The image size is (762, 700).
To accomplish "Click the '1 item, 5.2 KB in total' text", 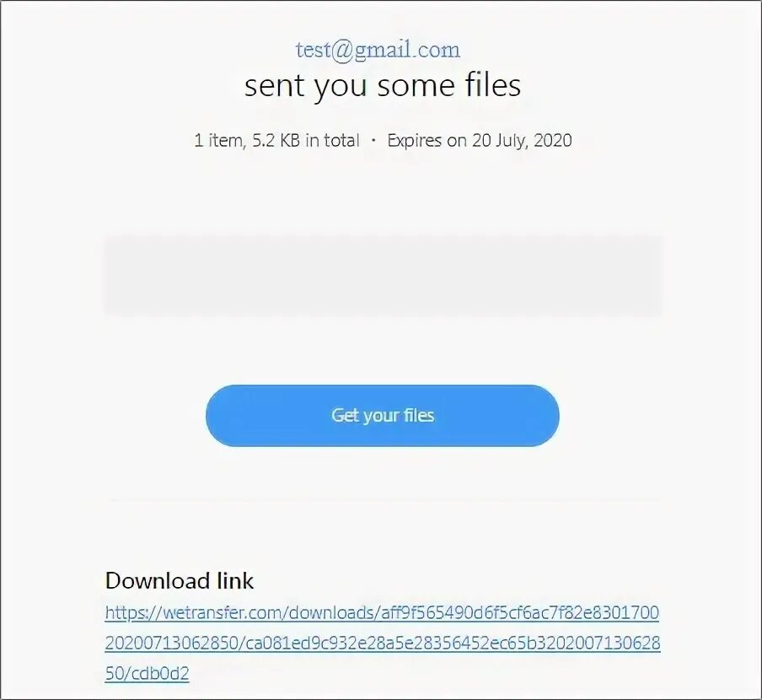I will click(x=277, y=141).
